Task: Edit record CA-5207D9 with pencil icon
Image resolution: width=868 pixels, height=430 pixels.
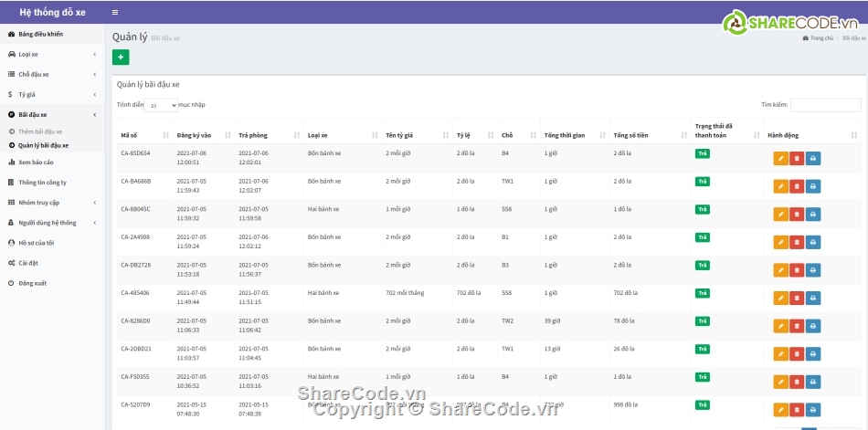Action: (x=780, y=410)
